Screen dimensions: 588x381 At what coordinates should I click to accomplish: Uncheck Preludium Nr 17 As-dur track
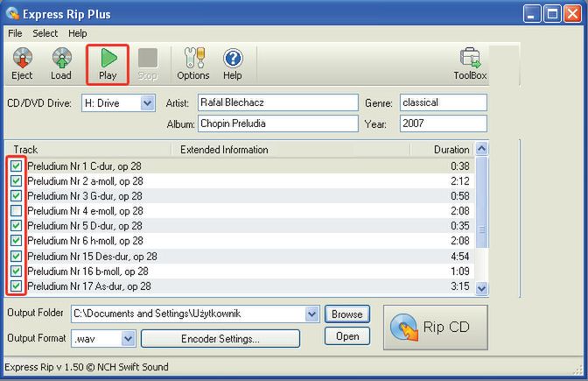(16, 286)
